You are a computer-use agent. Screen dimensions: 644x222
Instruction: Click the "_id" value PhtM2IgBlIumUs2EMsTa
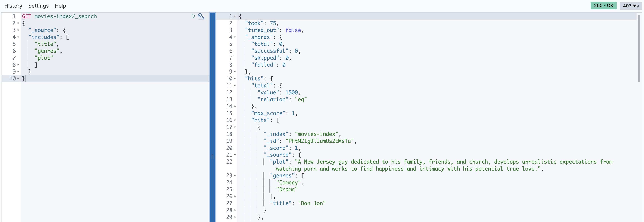[x=320, y=141]
